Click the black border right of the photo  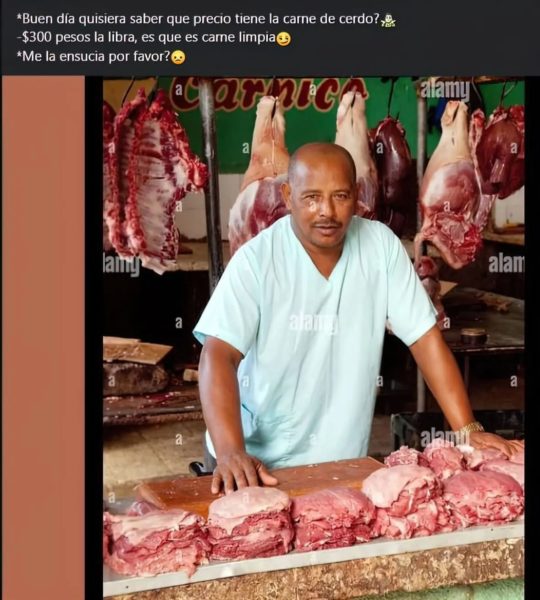coord(532,338)
